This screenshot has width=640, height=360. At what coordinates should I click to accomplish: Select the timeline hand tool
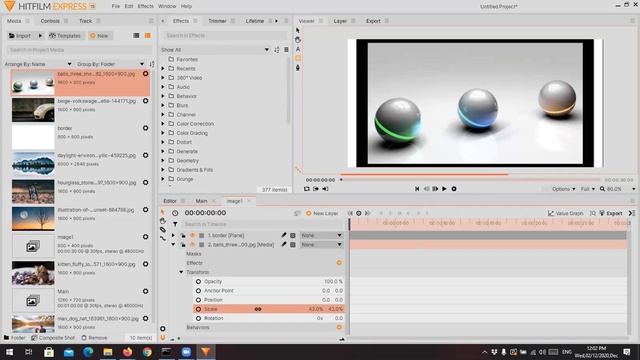coord(162,221)
